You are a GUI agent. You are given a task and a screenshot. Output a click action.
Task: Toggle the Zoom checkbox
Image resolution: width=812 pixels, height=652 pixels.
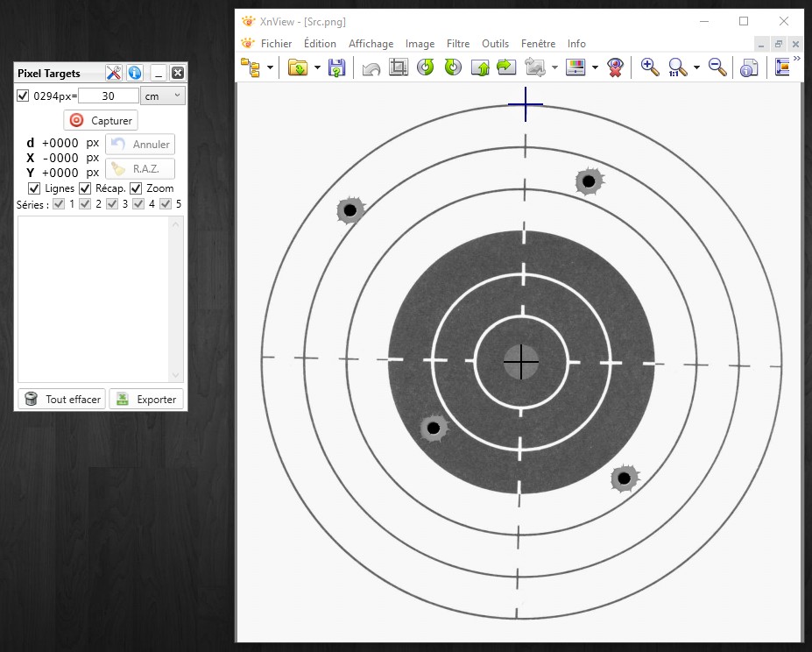point(136,188)
